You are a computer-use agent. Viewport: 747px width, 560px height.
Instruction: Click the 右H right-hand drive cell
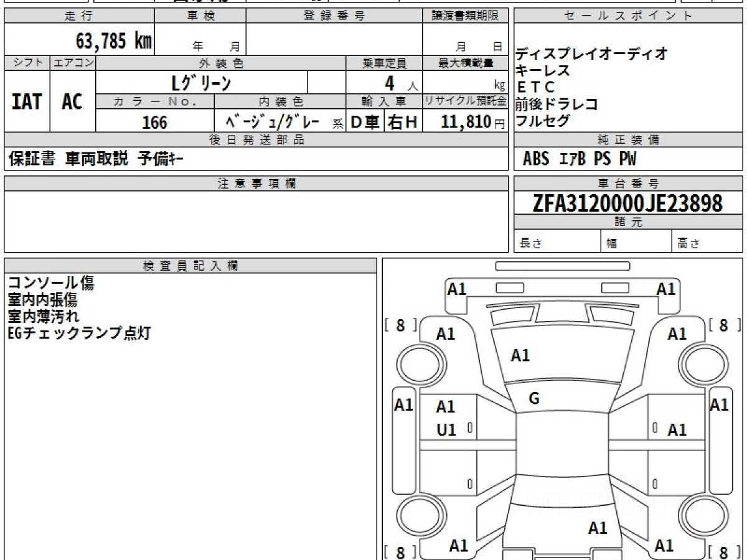403,122
